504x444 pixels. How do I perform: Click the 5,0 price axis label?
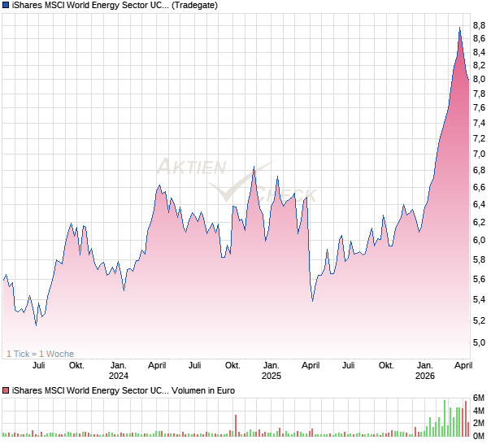[x=479, y=342]
